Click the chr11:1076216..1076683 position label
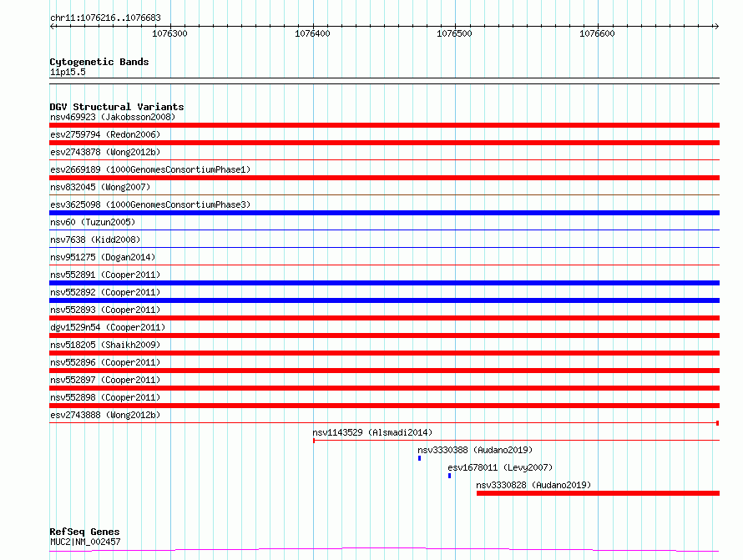The width and height of the screenshot is (743, 560). tap(106, 18)
